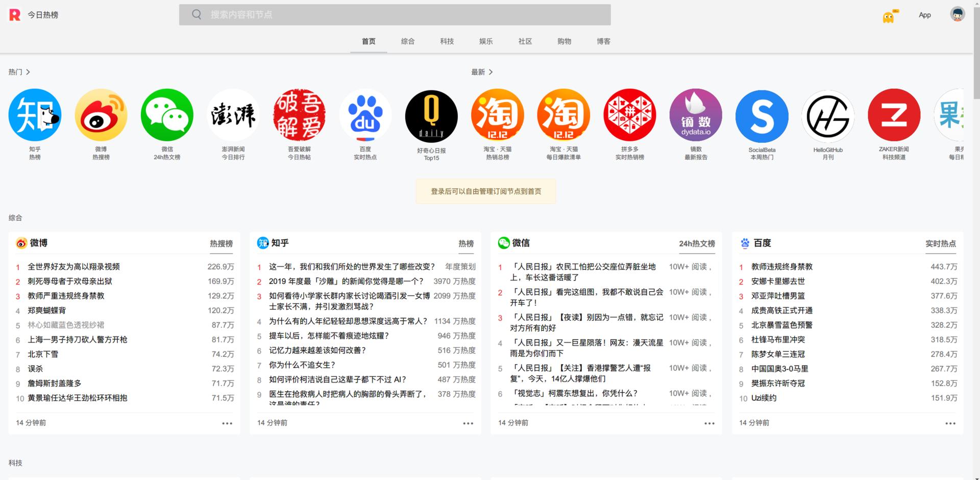Open the 百度实时热点 icon

(365, 114)
